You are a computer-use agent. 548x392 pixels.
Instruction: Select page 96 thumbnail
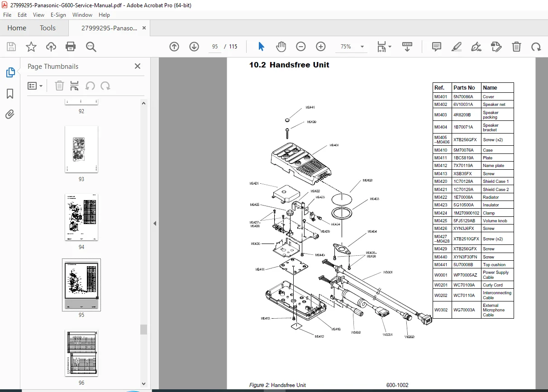click(x=81, y=353)
